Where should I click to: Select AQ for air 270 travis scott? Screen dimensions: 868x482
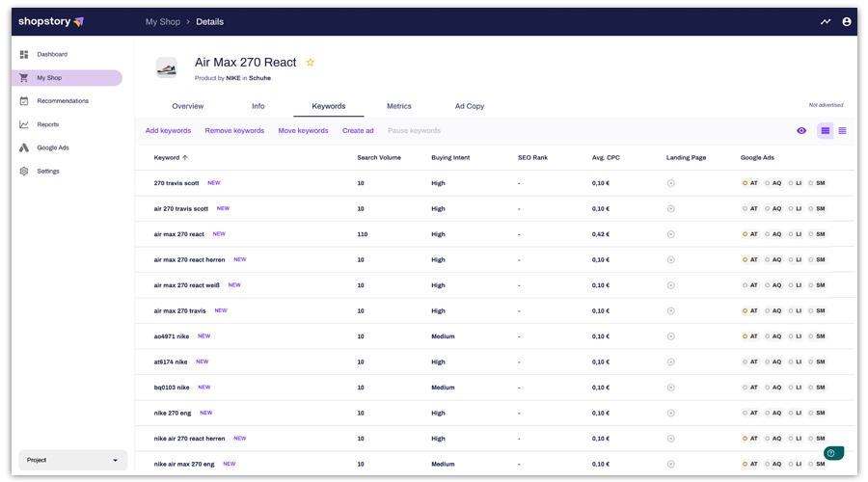click(773, 208)
